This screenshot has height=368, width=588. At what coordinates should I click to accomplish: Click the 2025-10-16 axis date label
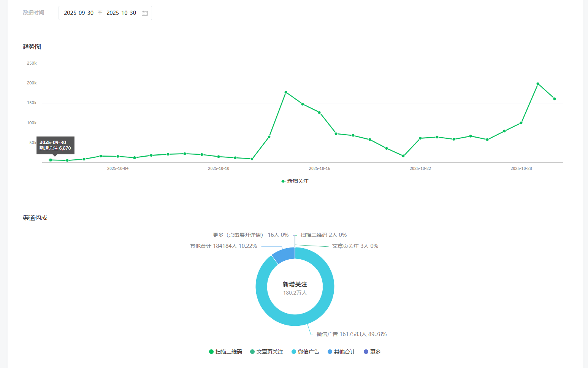[319, 168]
